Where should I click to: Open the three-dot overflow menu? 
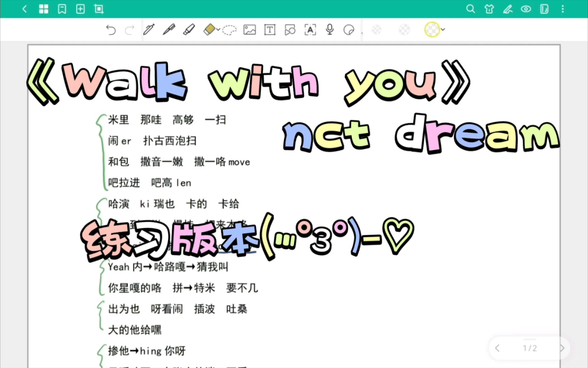click(563, 9)
